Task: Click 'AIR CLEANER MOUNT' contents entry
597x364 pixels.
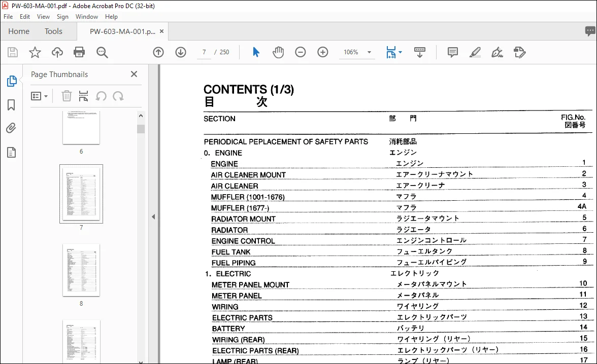Action: [x=248, y=175]
